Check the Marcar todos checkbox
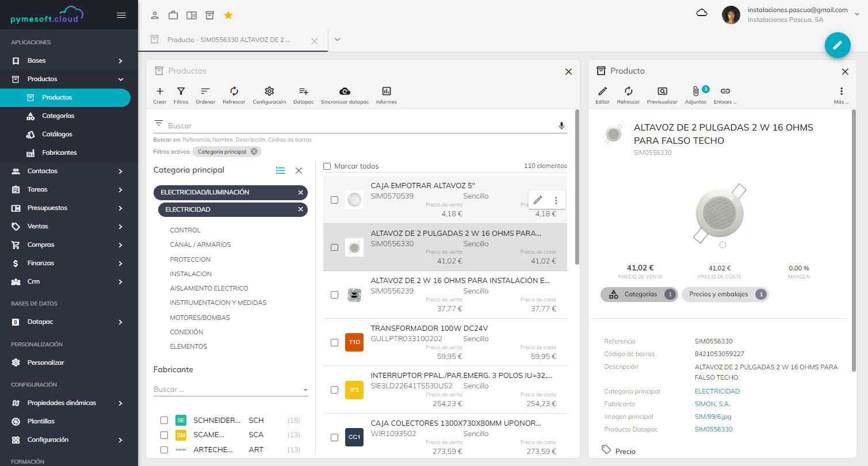This screenshot has height=466, width=868. point(327,166)
